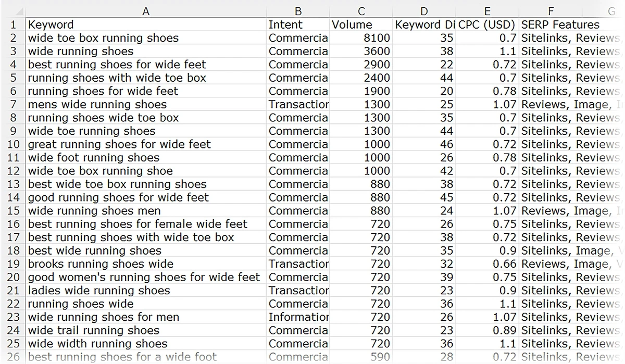Viewport: 625px width, 364px height.
Task: Click volume value 590
Action: 361,357
